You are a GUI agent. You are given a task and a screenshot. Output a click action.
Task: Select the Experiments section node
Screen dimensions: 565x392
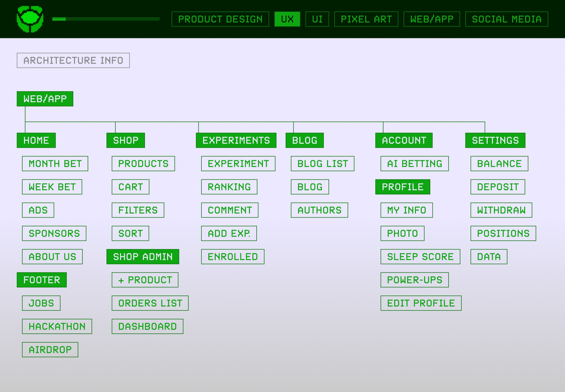pos(236,140)
